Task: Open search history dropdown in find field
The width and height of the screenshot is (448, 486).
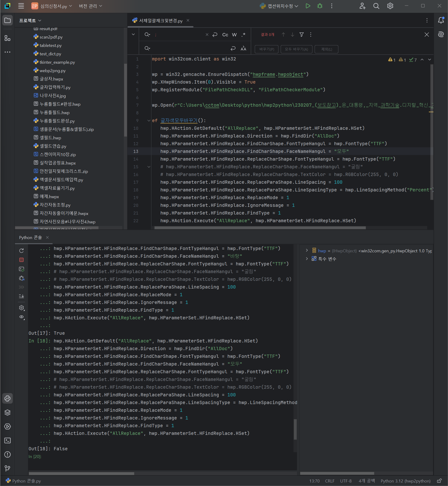Action: (147, 35)
